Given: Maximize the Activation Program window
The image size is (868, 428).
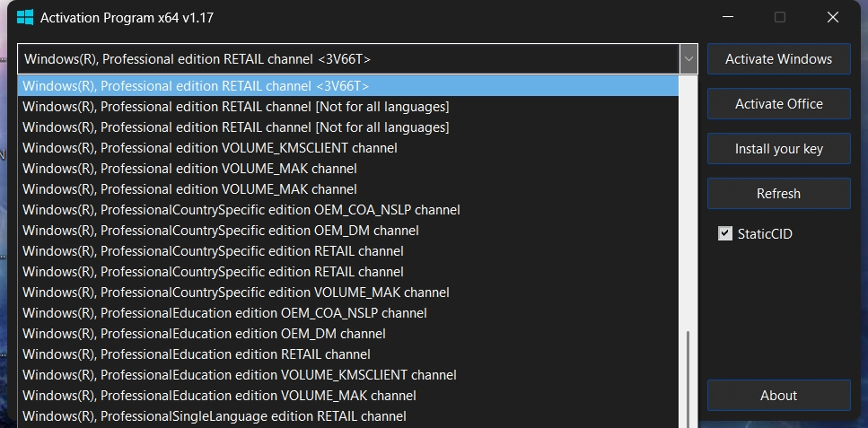Looking at the screenshot, I should click(x=780, y=17).
